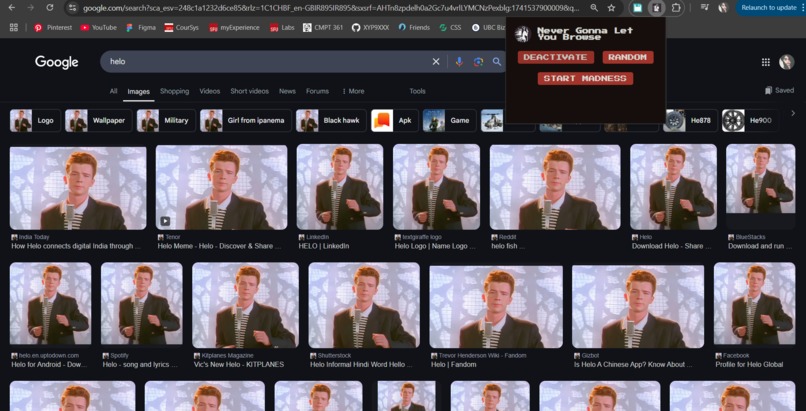Image resolution: width=806 pixels, height=411 pixels.
Task: Switch to the All results tab
Action: pos(114,91)
